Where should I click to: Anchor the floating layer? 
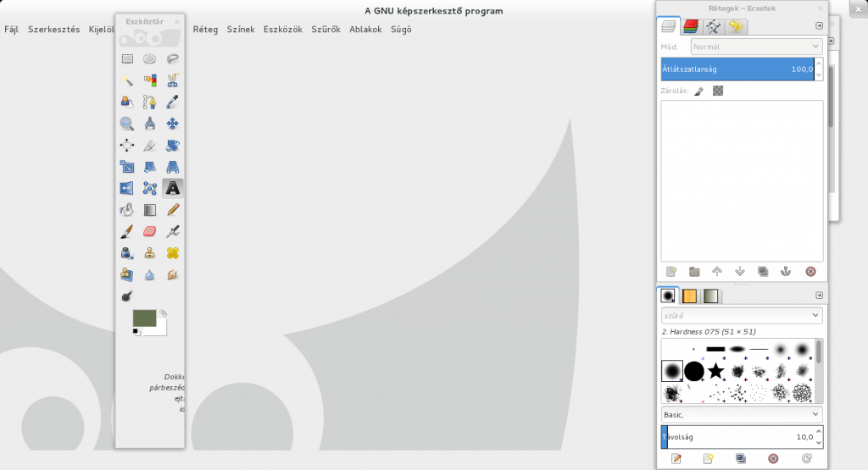point(786,272)
